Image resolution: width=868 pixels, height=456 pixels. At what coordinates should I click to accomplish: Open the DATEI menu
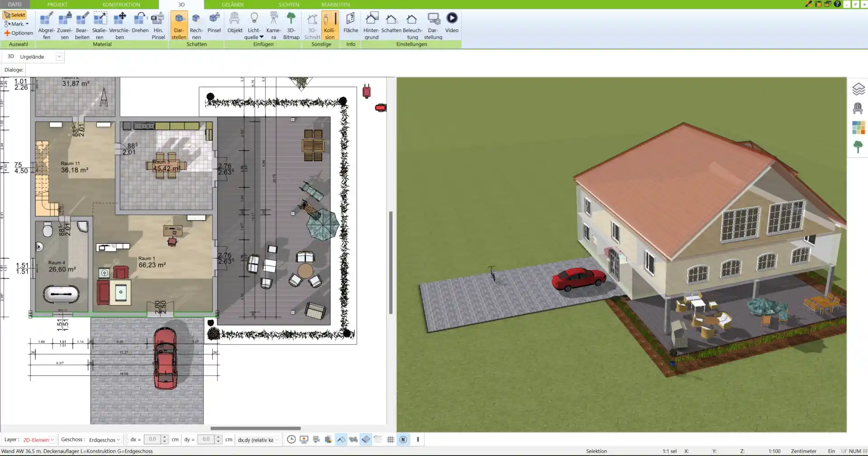pyautogui.click(x=15, y=5)
